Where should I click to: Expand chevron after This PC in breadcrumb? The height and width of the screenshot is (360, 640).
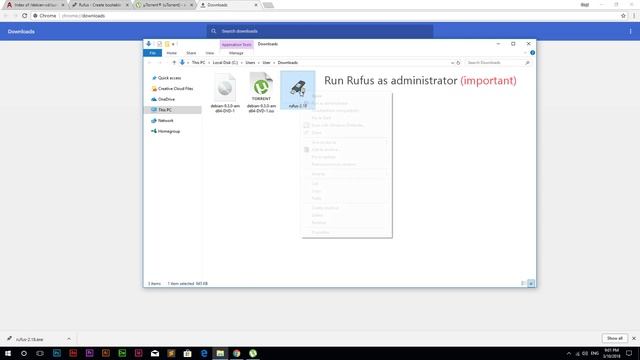coord(209,62)
